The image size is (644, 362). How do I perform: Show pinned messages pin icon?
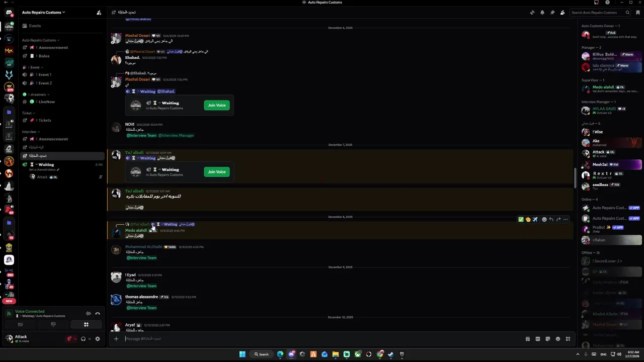click(552, 13)
